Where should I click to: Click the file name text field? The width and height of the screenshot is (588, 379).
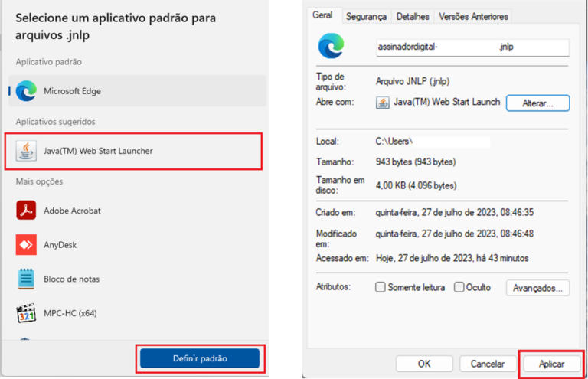(472, 47)
